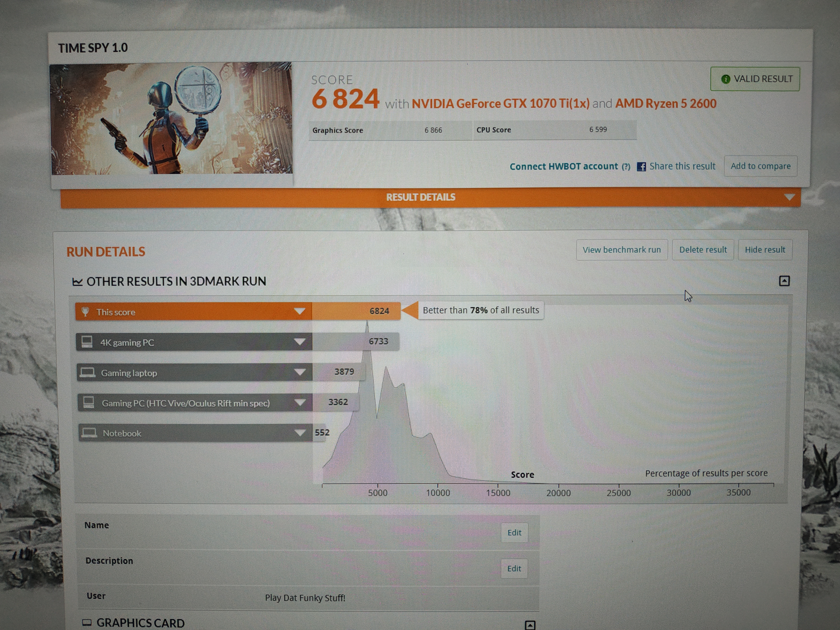The width and height of the screenshot is (840, 630).
Task: Click the This score bar value 6824
Action: [x=379, y=311]
